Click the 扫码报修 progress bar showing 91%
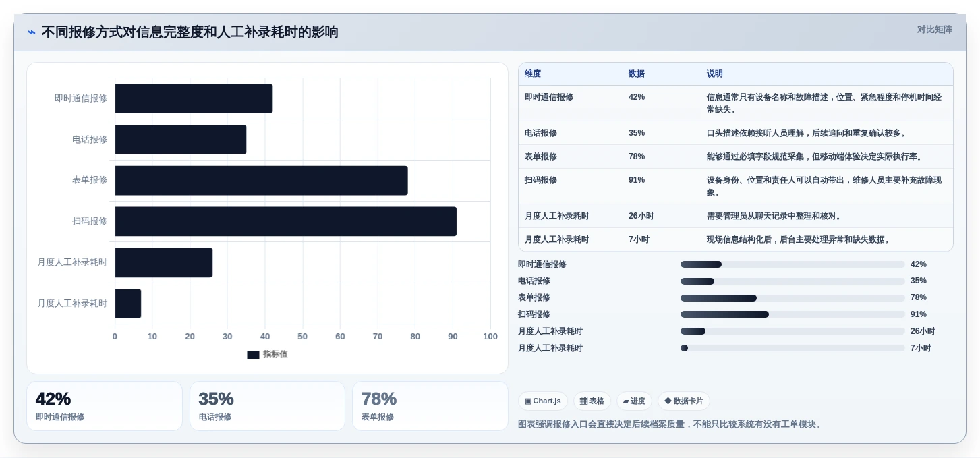This screenshot has height=458, width=980. pos(792,314)
